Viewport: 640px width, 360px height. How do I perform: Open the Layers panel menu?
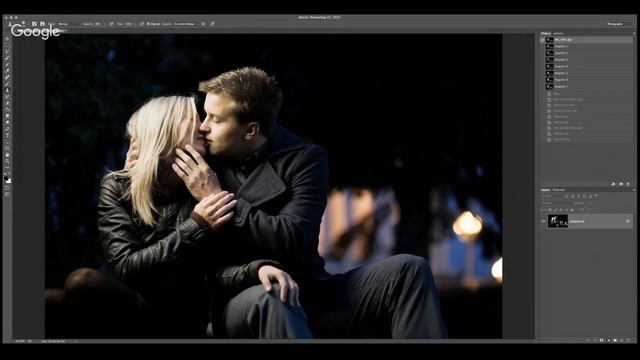634,190
